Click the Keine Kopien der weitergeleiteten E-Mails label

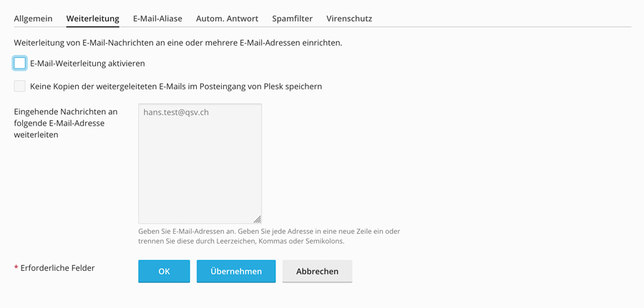click(x=176, y=86)
